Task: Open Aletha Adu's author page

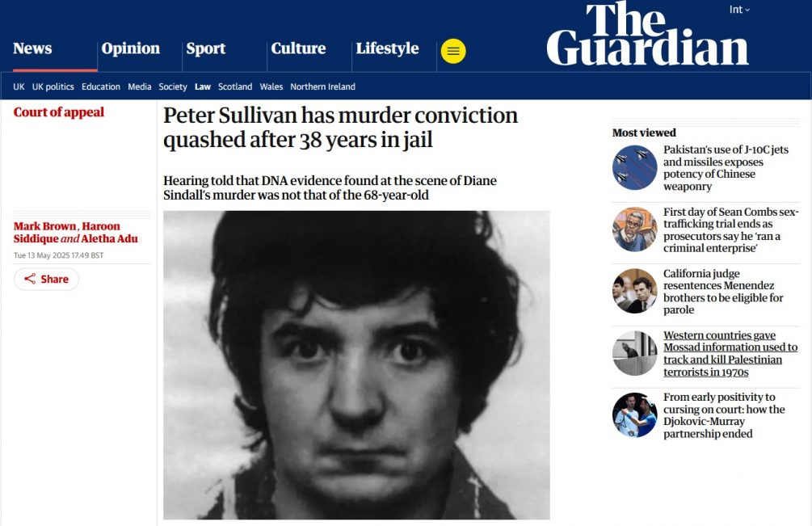Action: (x=109, y=238)
